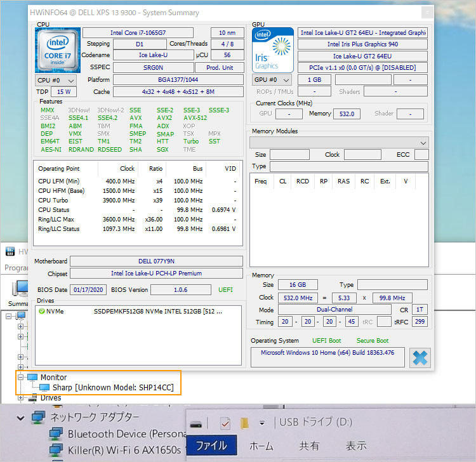Click the Windows 10 Home OS field
476x462 pixels.
point(327,357)
